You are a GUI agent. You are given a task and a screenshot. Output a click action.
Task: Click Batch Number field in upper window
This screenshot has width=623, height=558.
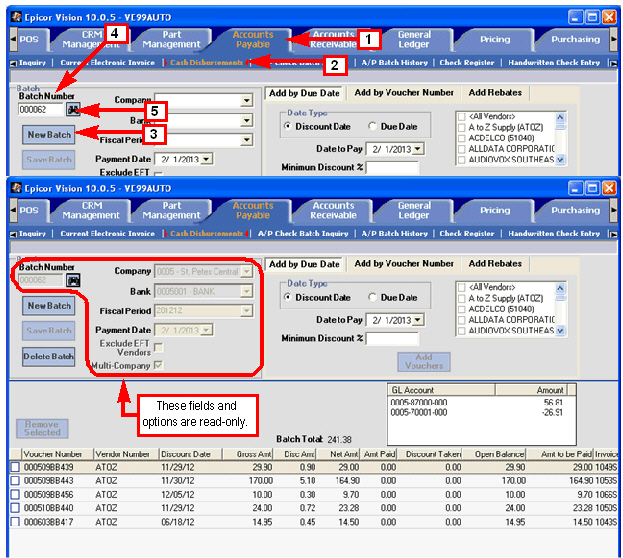[41, 109]
